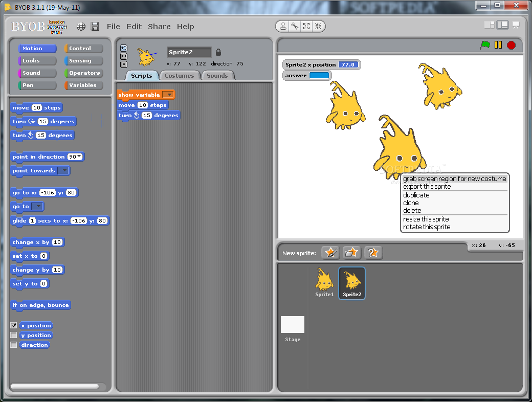
Task: Select the scissors delete tool
Action: pyautogui.click(x=295, y=26)
